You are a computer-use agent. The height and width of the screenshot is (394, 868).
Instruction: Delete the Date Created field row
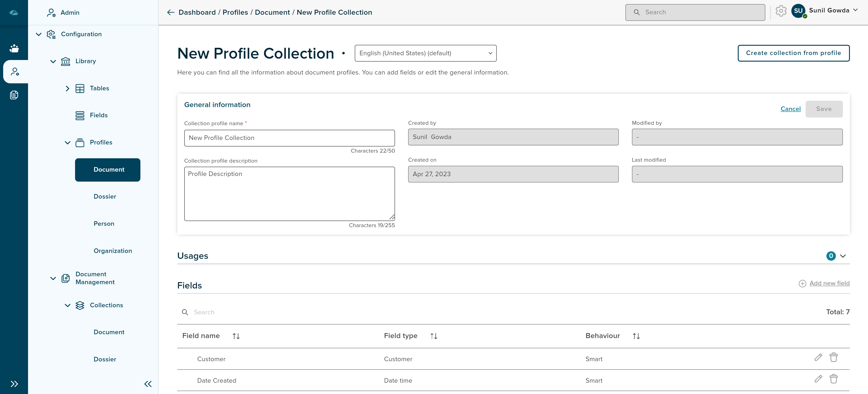coord(833,379)
